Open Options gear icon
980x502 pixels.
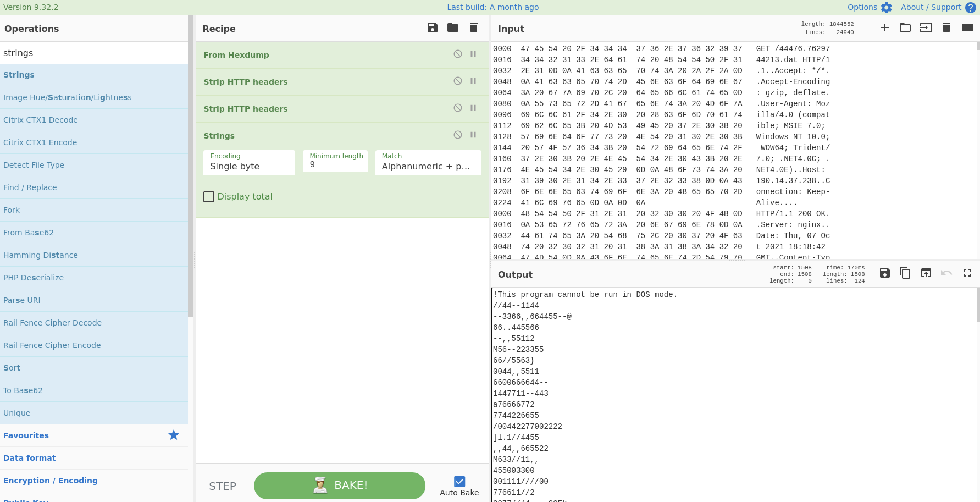point(886,8)
